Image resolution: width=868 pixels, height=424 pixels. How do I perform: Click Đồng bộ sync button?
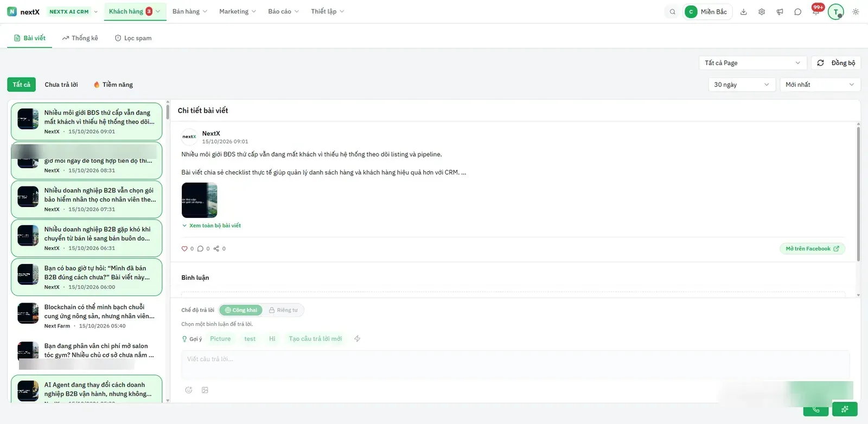click(836, 63)
